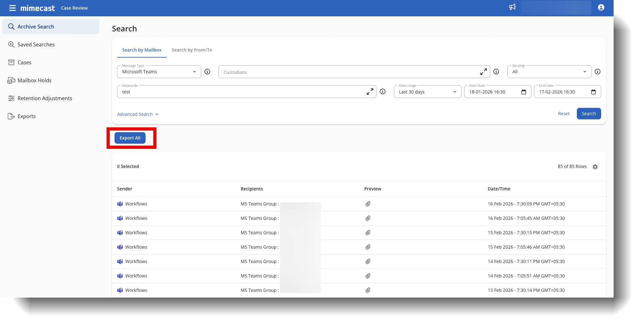Click the announcements megaphone icon
The image size is (644, 328).
(x=512, y=7)
